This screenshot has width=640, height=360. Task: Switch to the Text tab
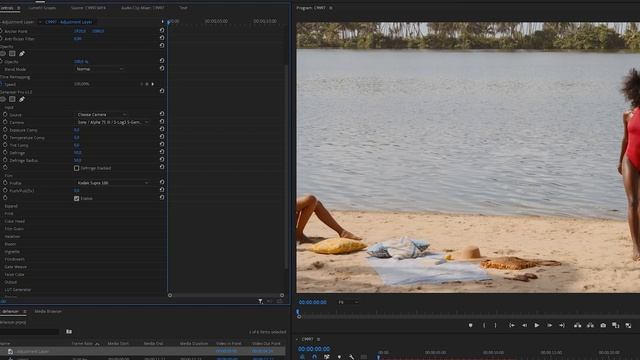(x=183, y=8)
